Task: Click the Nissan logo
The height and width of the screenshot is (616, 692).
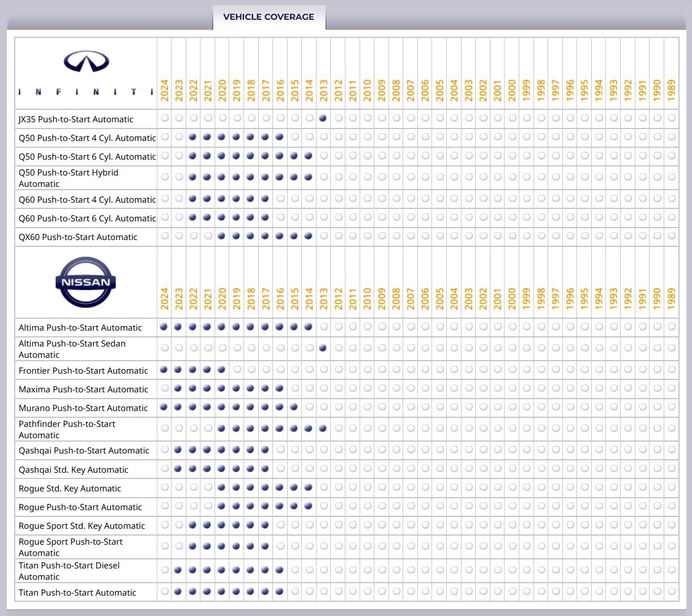Action: coord(86,282)
